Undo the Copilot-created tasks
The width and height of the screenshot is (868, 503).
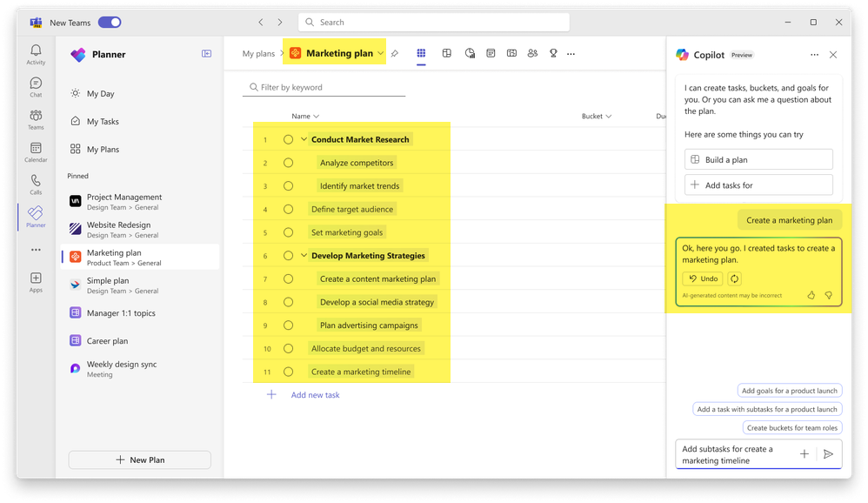coord(703,278)
